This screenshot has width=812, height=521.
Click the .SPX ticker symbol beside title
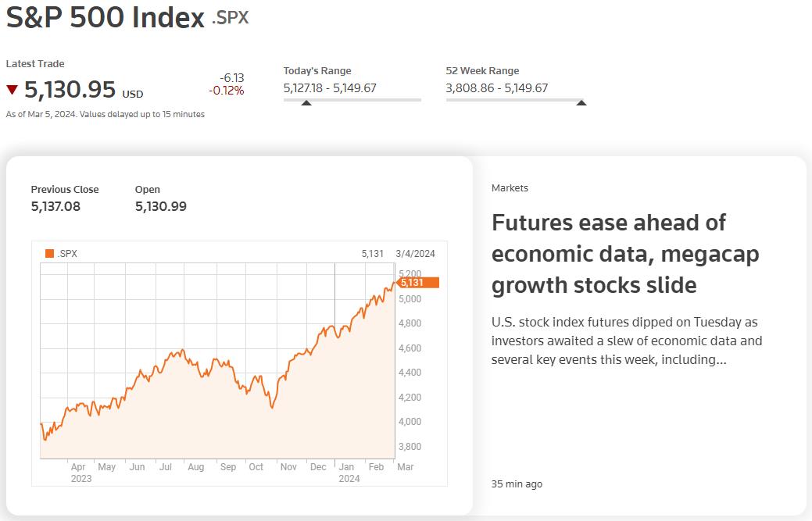point(231,18)
